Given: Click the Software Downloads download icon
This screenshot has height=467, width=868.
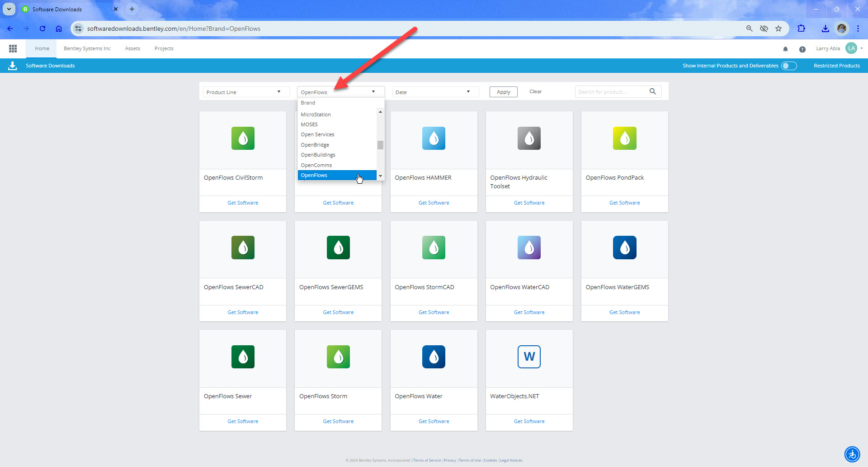Looking at the screenshot, I should tap(13, 66).
